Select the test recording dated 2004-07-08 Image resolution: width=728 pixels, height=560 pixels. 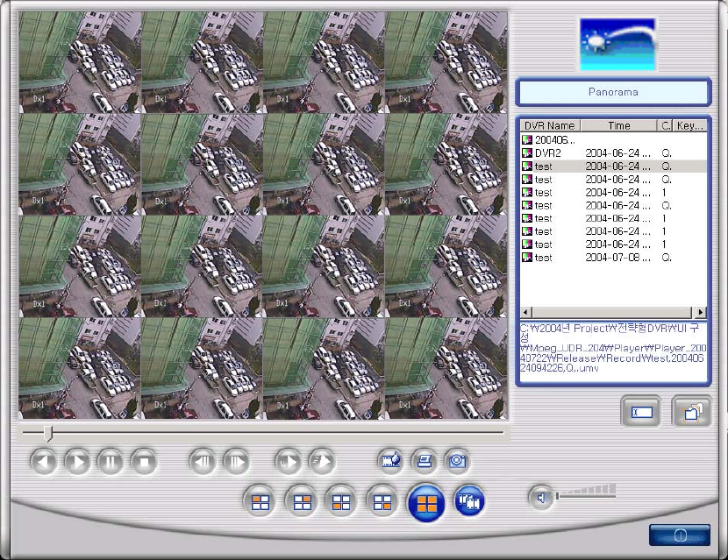click(x=613, y=257)
